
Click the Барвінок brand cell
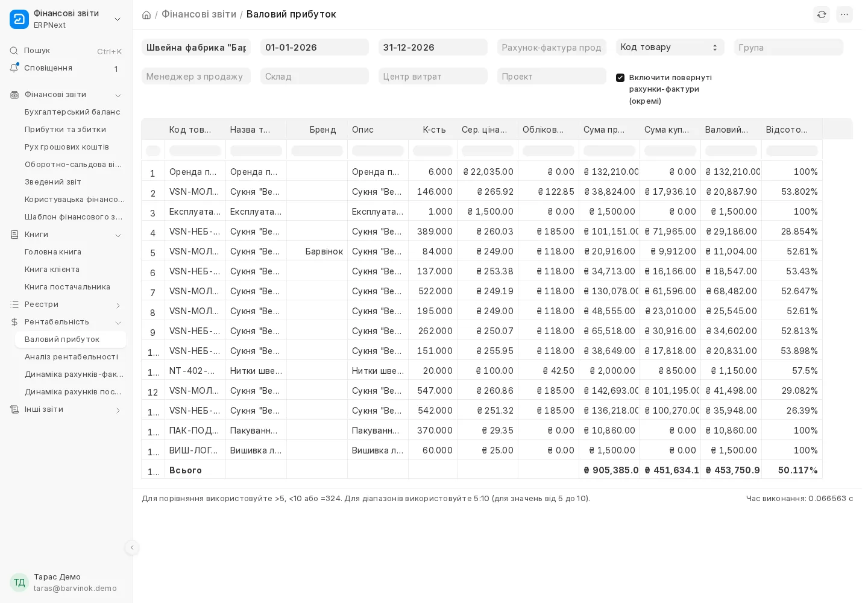pos(317,251)
